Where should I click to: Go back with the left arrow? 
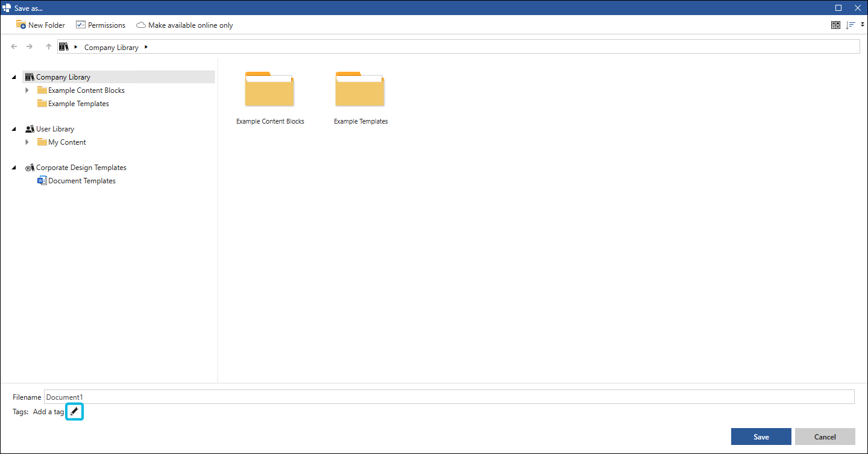14,47
